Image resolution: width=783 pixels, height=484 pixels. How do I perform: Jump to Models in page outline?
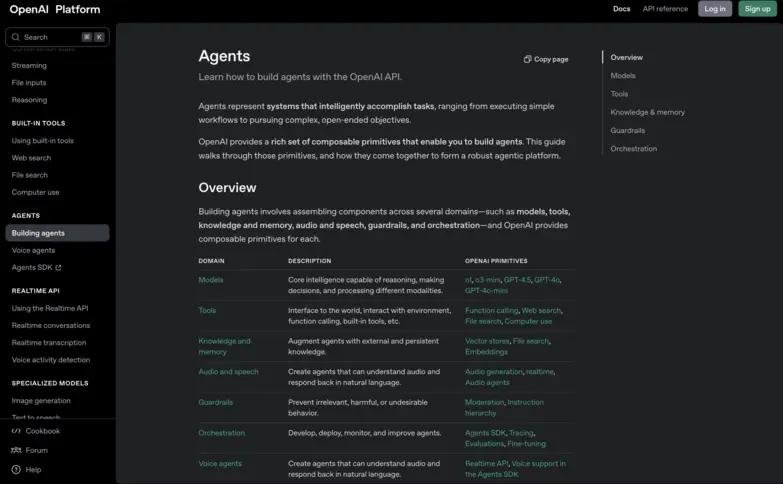(623, 76)
